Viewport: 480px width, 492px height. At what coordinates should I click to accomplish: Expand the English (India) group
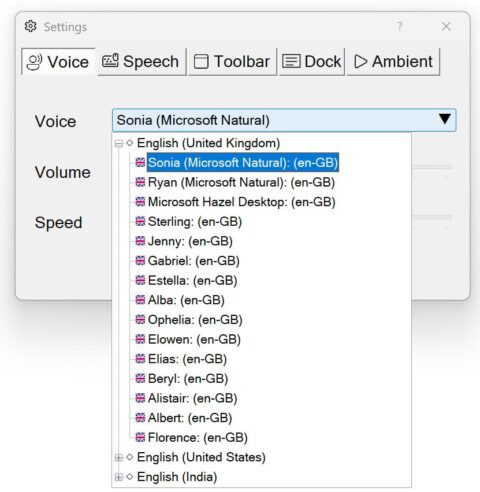point(119,477)
